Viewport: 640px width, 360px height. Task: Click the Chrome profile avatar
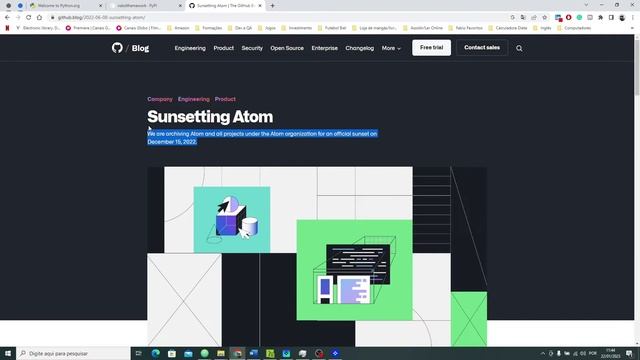[x=622, y=18]
